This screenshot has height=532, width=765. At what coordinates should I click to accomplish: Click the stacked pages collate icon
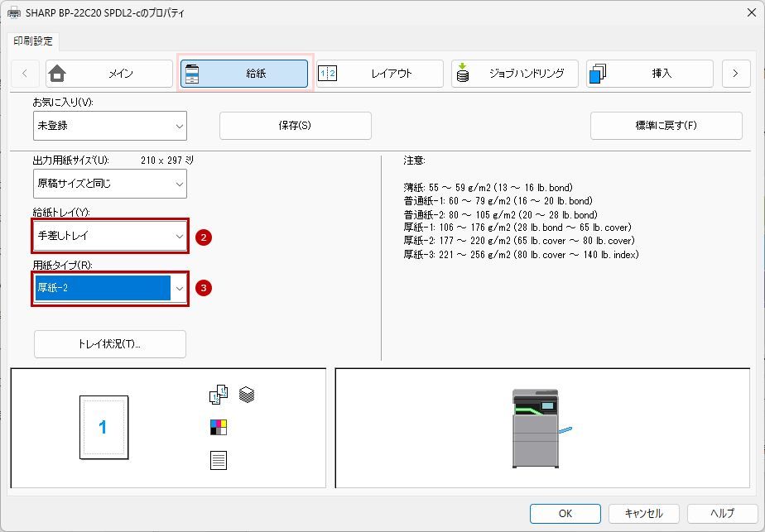coord(247,395)
